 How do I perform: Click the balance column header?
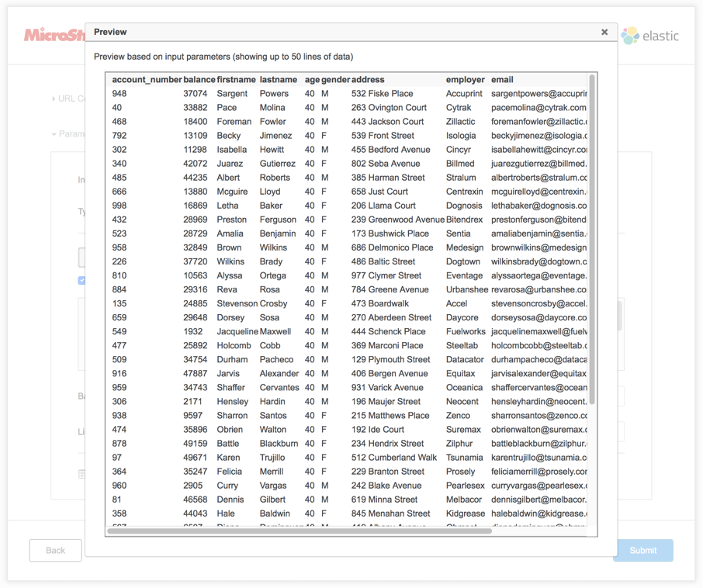(x=199, y=79)
